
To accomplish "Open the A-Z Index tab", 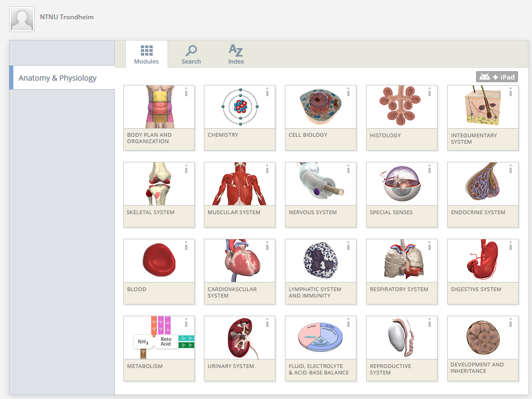I will (x=236, y=54).
